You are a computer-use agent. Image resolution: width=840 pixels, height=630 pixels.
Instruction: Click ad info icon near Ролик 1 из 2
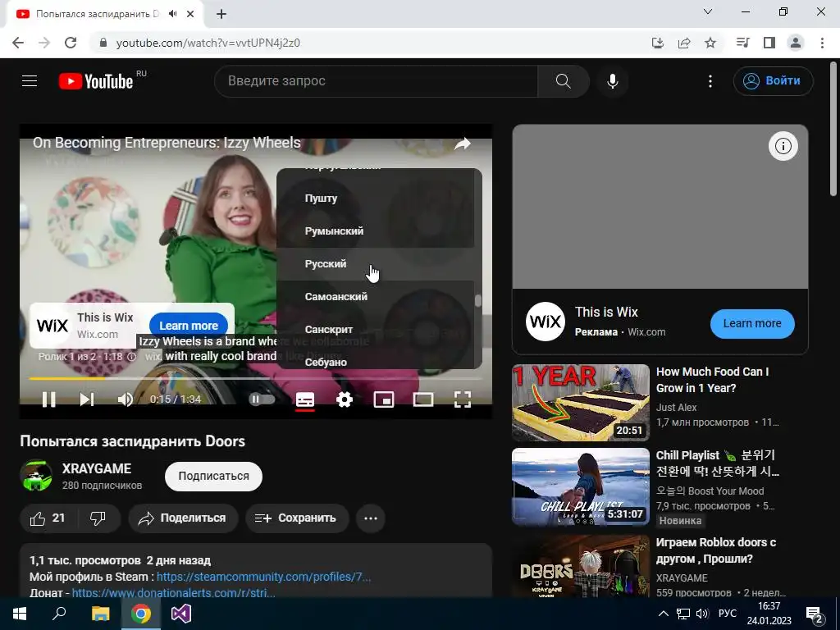[132, 356]
